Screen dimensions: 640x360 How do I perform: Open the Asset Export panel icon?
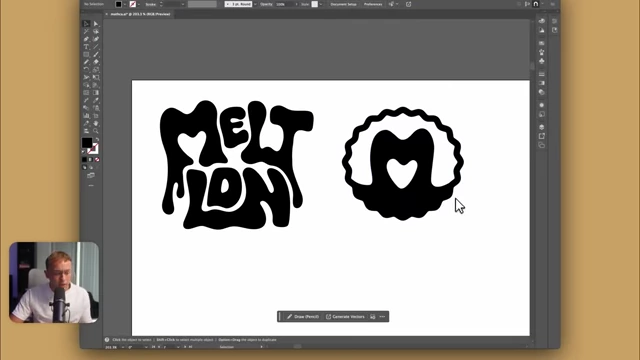point(542,136)
